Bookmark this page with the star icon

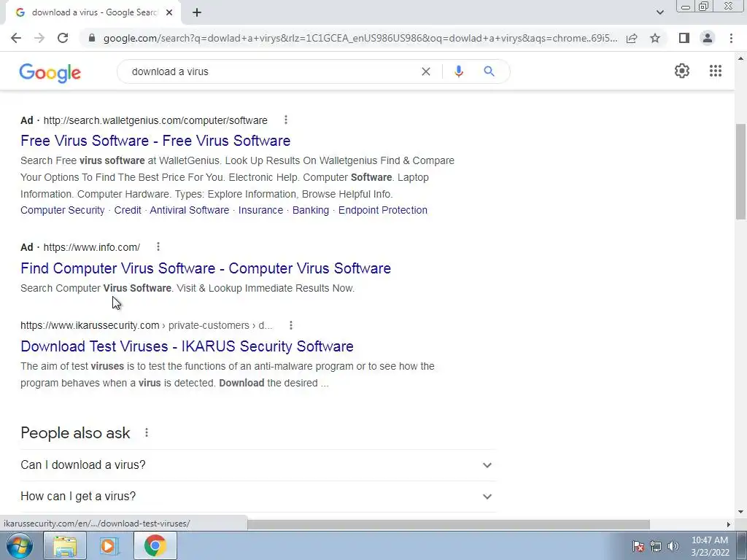coord(655,38)
